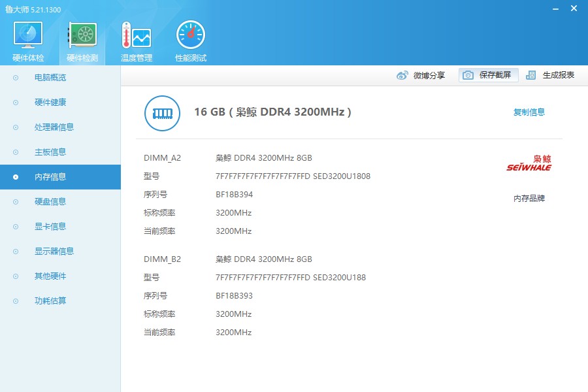Click the camera icon for 保存截屏
Viewport: 588px width, 392px height.
coord(468,75)
